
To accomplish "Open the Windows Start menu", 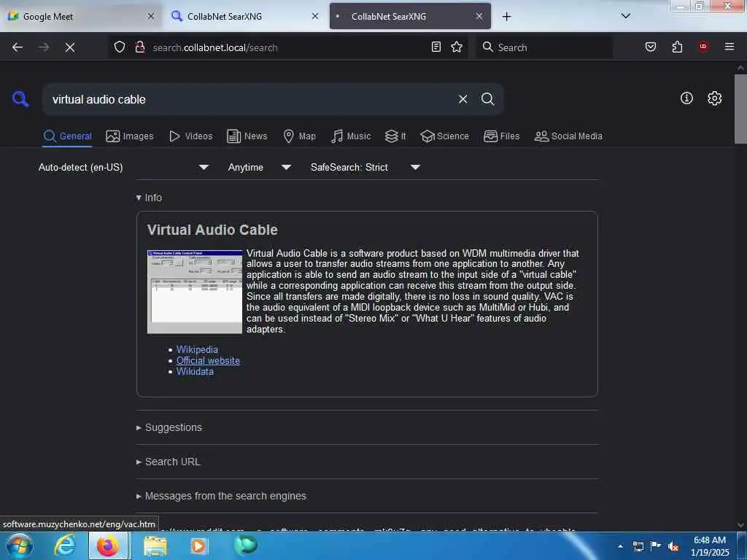I will point(19,546).
